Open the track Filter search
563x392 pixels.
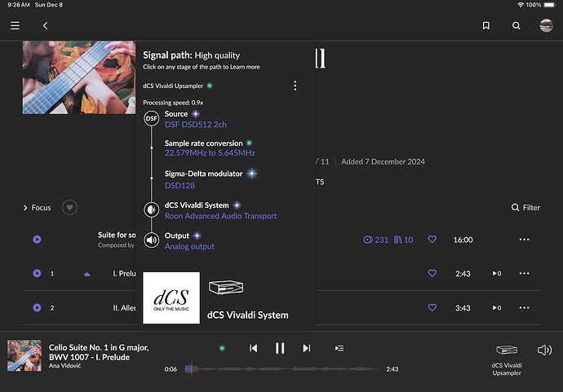[x=525, y=208]
